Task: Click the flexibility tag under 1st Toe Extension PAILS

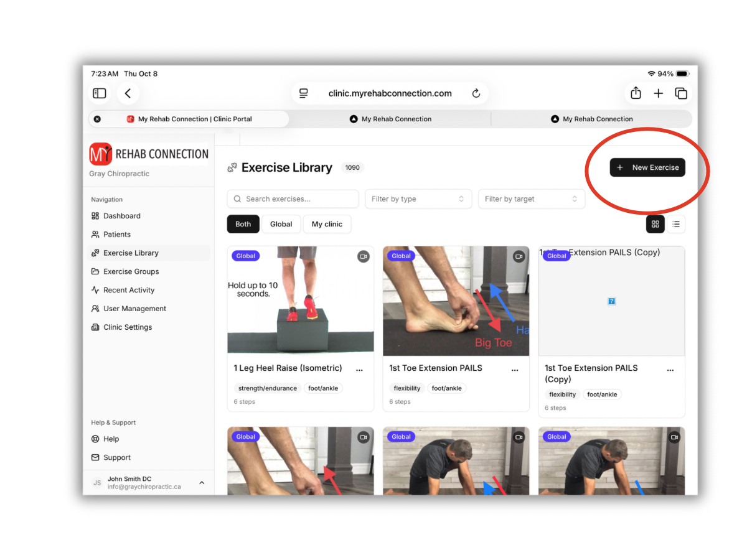Action: 407,388
